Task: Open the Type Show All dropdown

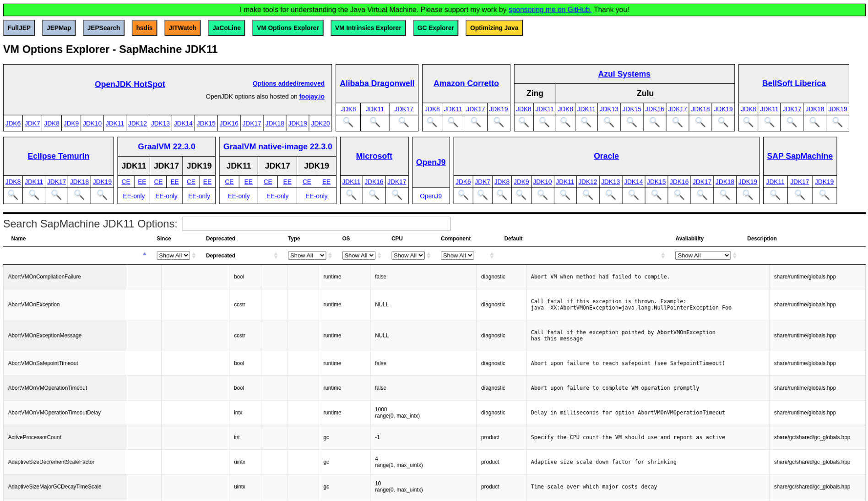Action: 307,256
